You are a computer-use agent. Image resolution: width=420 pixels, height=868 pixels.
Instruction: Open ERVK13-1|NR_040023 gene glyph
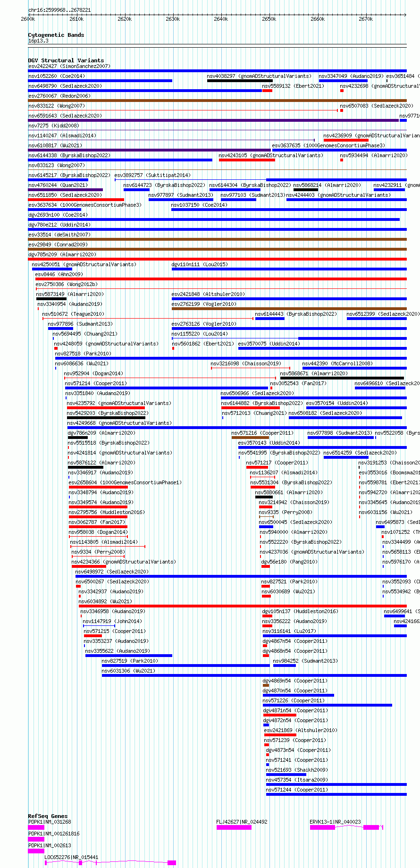346,827
